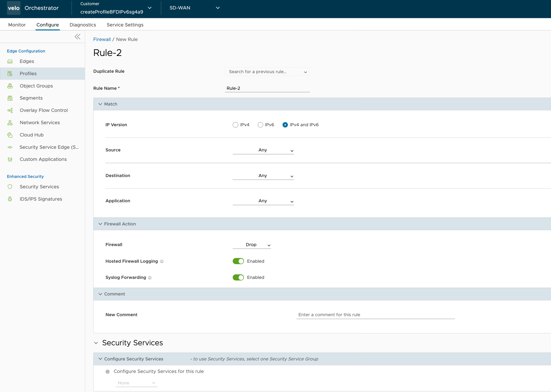This screenshot has height=392, width=551.
Task: Open Security Service Edge in the sidebar
Action: [42, 147]
